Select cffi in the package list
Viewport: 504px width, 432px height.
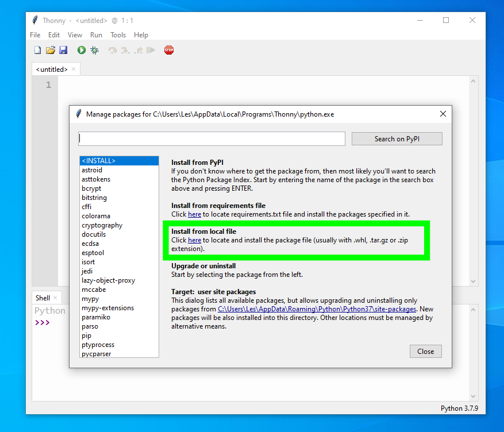119,207
